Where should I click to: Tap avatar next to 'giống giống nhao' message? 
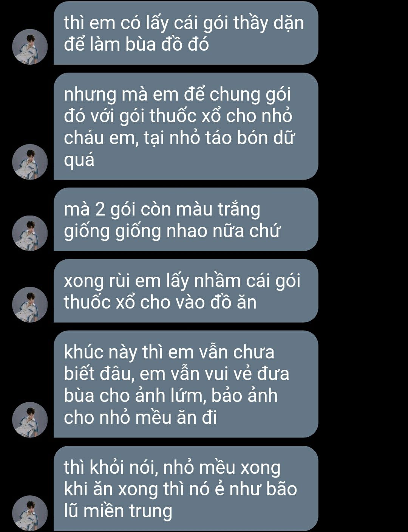(30, 233)
